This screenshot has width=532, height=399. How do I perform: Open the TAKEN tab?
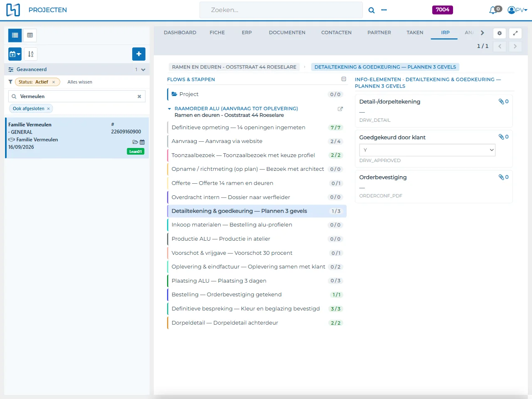point(415,32)
